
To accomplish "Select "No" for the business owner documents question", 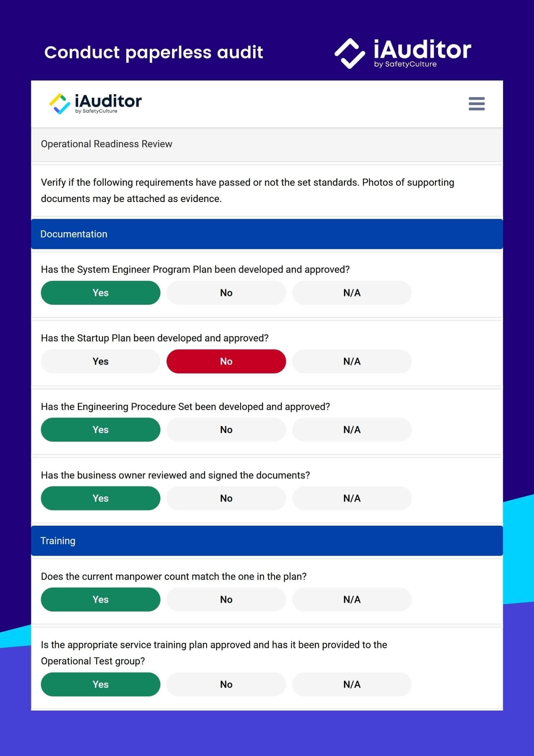I will pos(226,498).
